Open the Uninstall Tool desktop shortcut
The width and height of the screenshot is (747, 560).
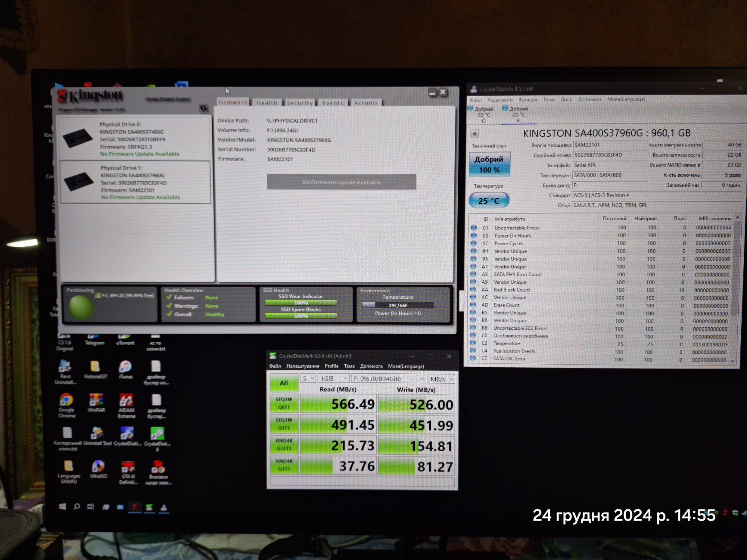(x=97, y=436)
